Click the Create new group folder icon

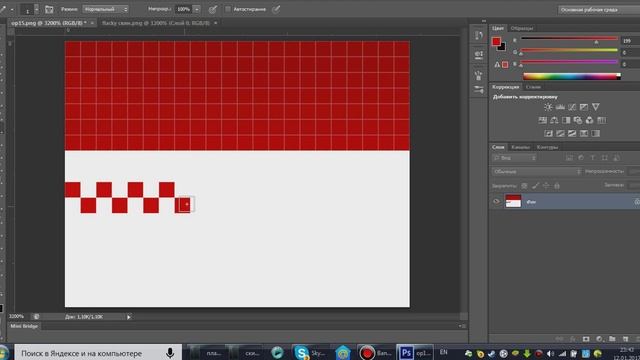click(x=612, y=339)
